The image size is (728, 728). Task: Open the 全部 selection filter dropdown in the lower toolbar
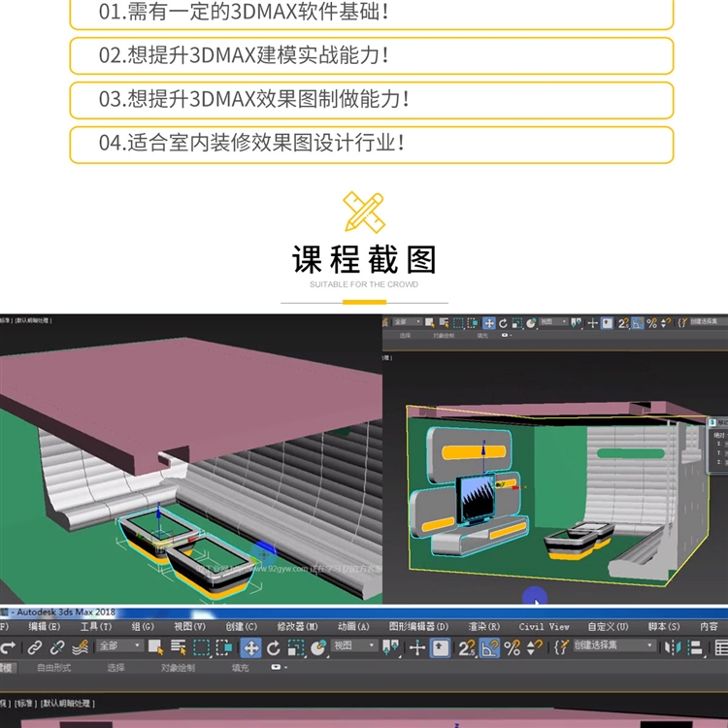click(119, 645)
